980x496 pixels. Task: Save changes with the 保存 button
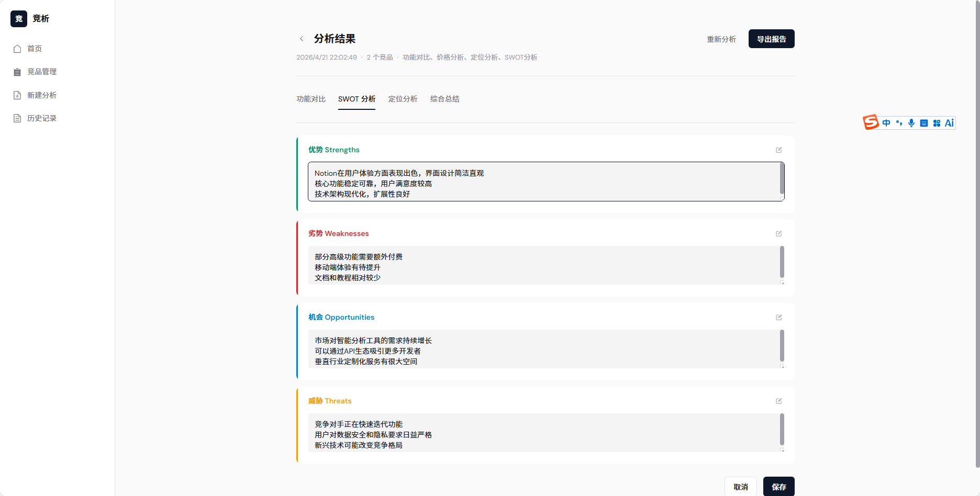tap(778, 487)
